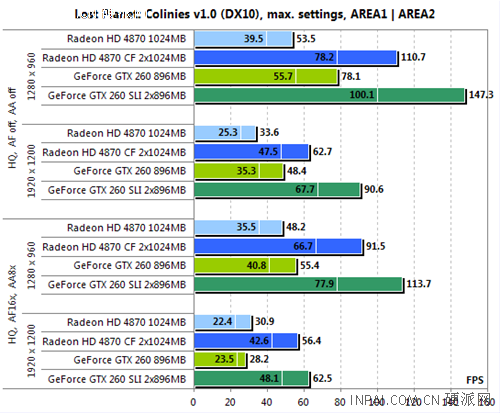This screenshot has height=413, width=500.
Task: Click the chart title "Colinies v1.0 (DX10), max. settings"
Action: tap(246, 14)
